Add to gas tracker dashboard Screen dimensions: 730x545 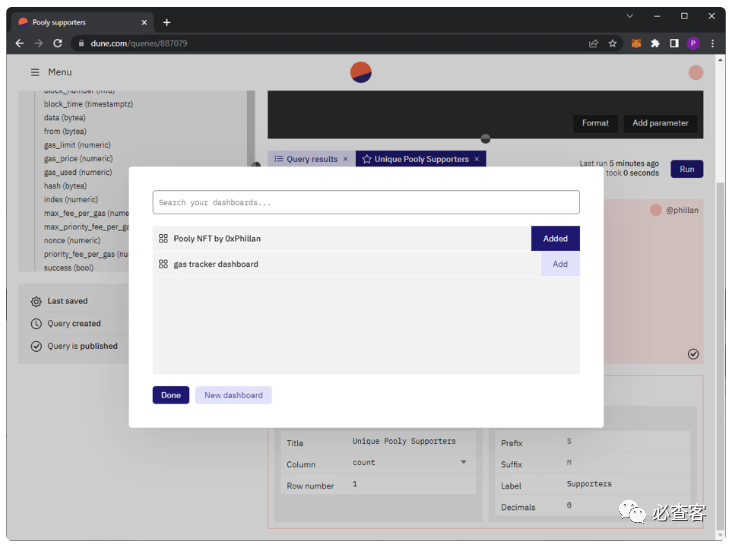point(560,264)
